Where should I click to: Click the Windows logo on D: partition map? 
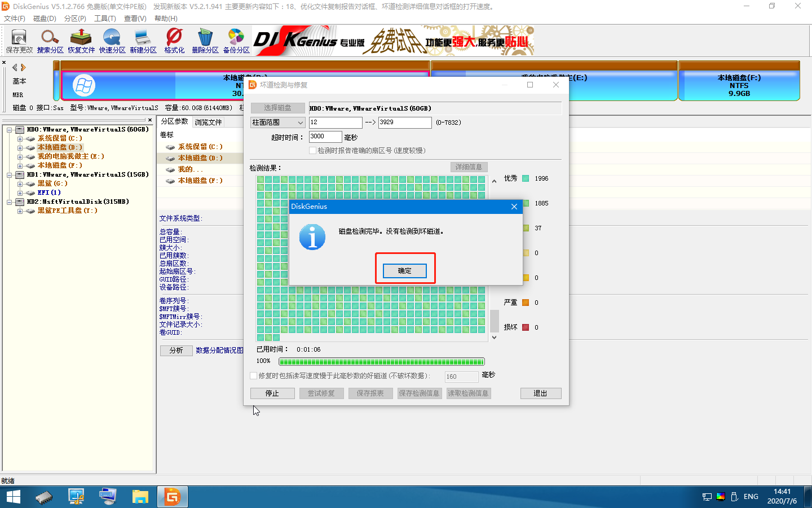[84, 86]
